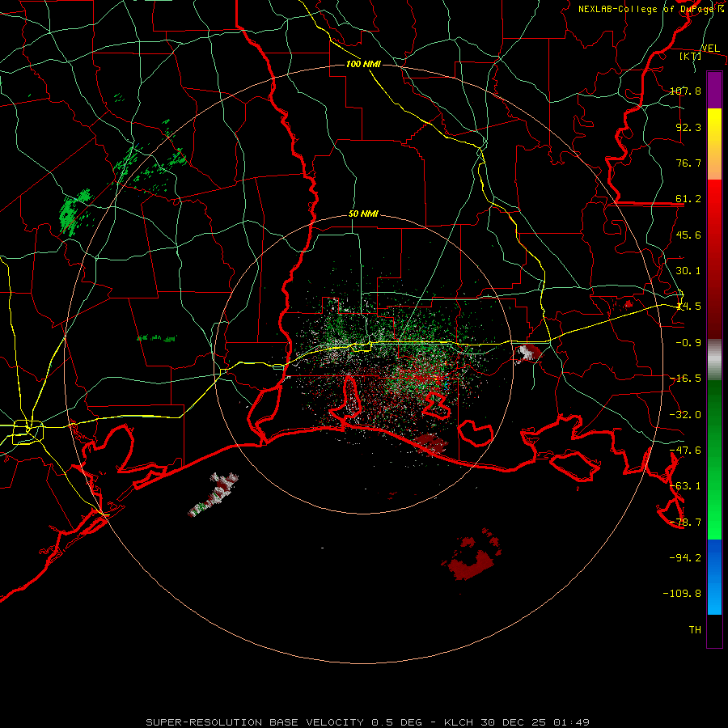Select the 30.1 value on velocity scale
This screenshot has height=728, width=728.
tap(688, 270)
